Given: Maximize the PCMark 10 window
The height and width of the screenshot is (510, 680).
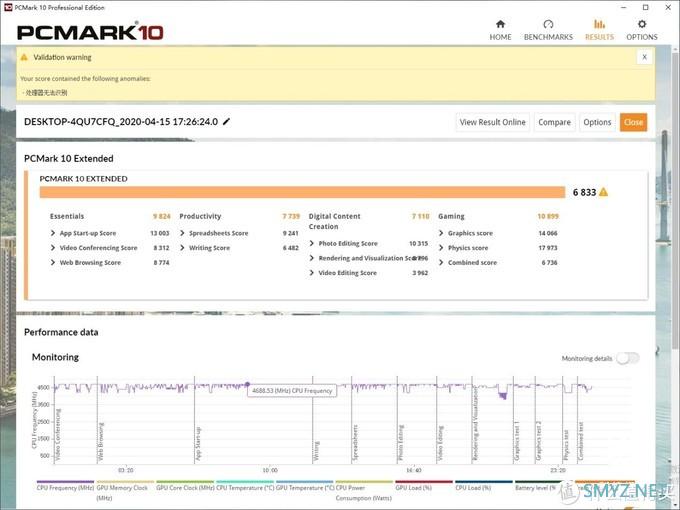Looking at the screenshot, I should (646, 7).
